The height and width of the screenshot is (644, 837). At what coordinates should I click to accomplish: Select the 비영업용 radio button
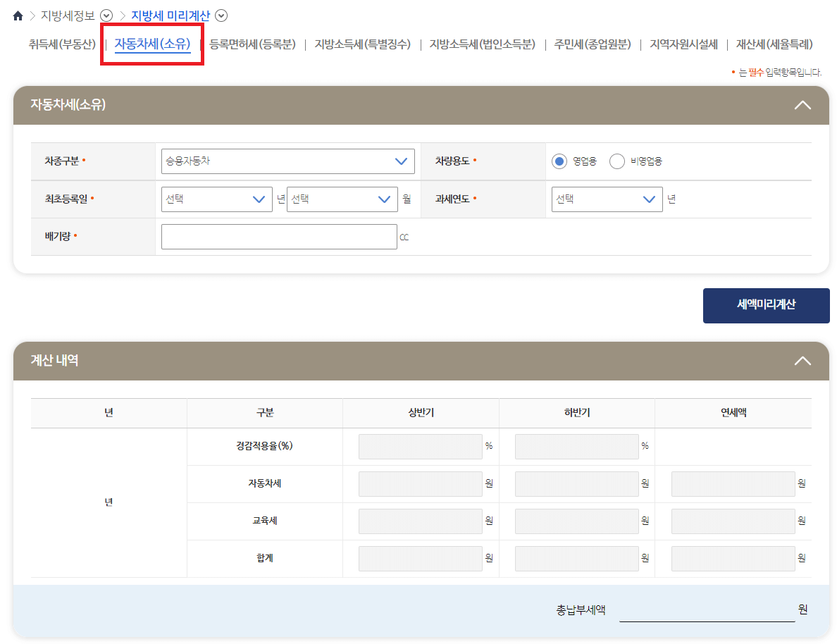pos(616,161)
